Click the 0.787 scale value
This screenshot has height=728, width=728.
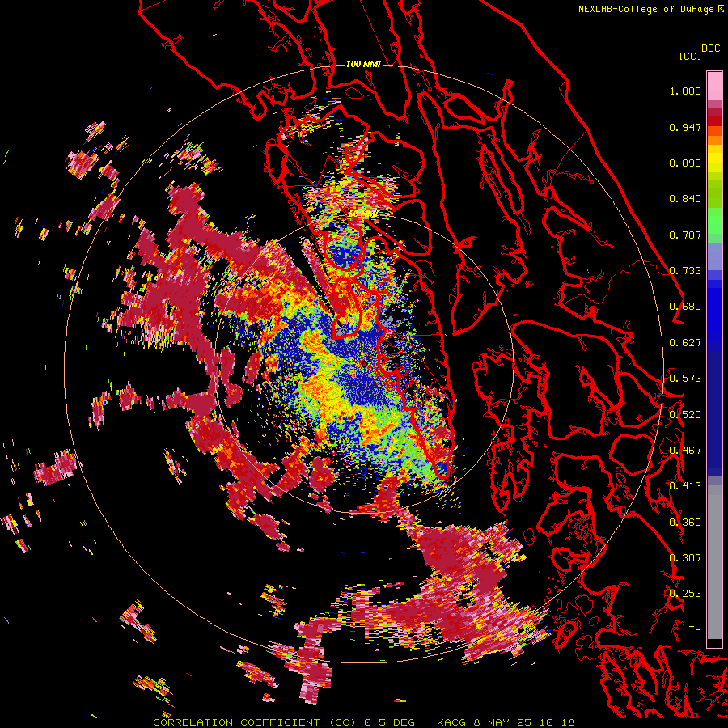click(x=685, y=235)
